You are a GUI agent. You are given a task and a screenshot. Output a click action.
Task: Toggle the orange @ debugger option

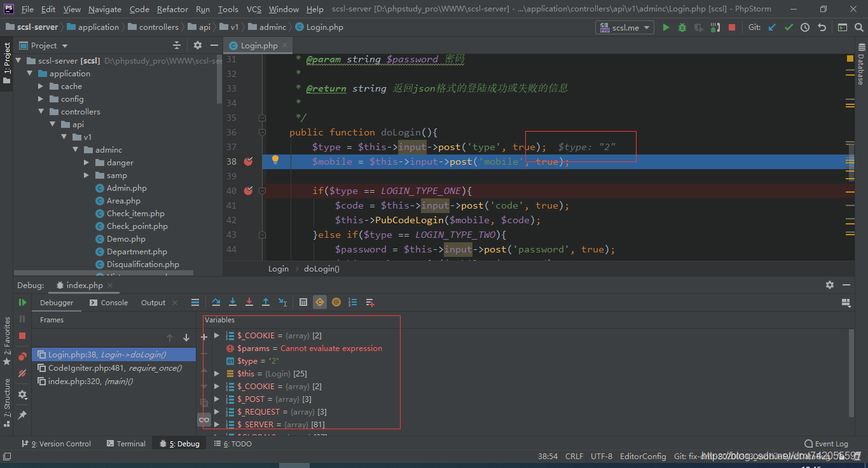coord(336,303)
